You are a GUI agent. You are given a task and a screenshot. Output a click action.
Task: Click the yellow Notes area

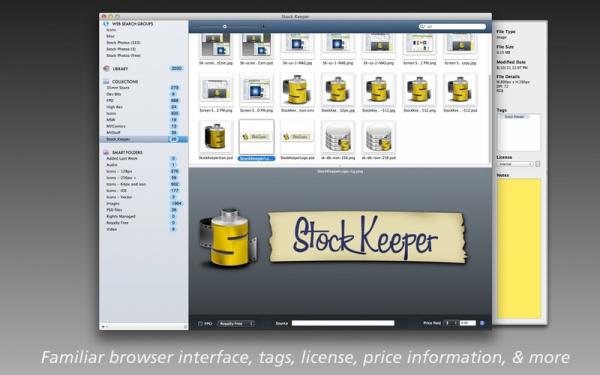tap(519, 248)
